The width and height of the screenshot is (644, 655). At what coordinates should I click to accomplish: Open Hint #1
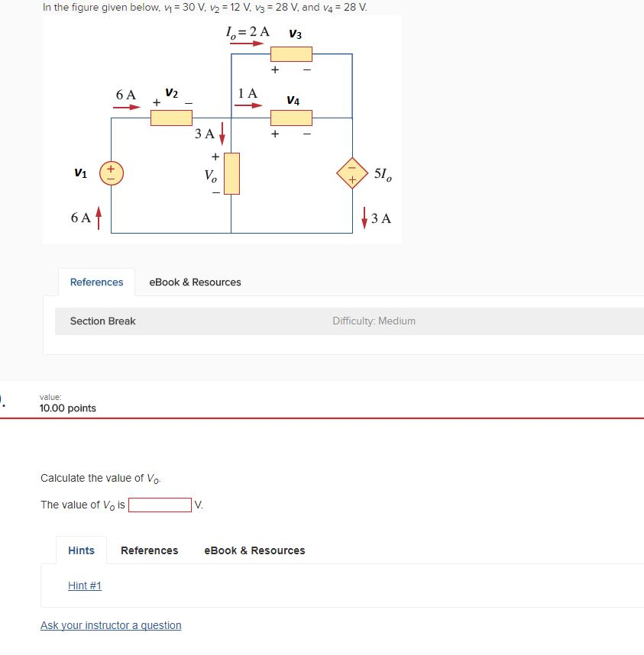[84, 586]
